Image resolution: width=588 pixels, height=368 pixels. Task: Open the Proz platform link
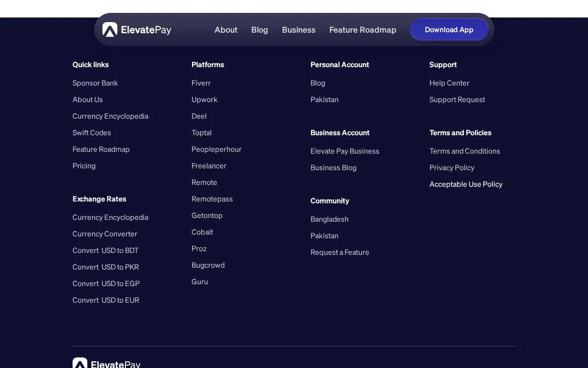click(199, 248)
